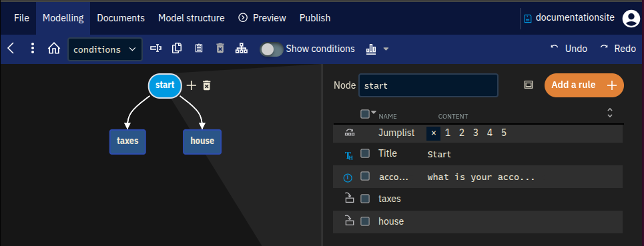644x246 pixels.
Task: Select Jumplist number 2
Action: [x=462, y=133]
